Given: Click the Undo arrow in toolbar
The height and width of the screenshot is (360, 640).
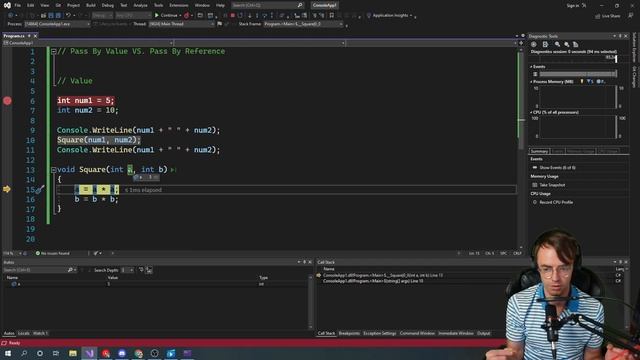Looking at the screenshot, I should [68, 16].
